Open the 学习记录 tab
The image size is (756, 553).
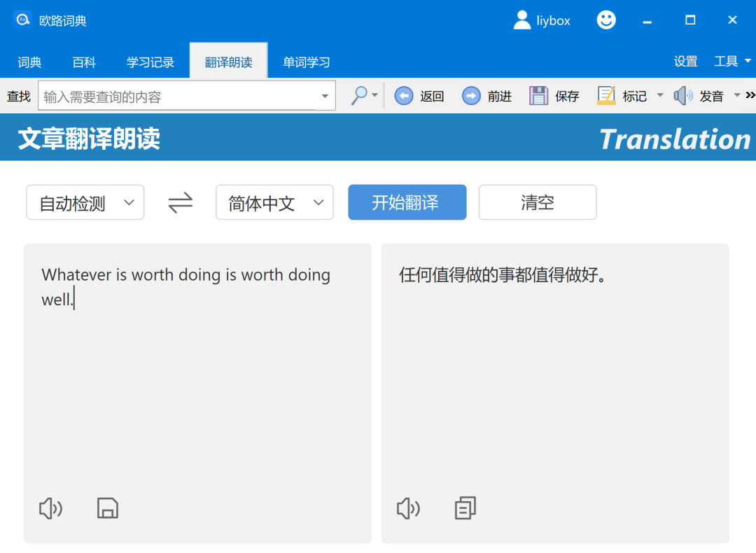point(150,62)
